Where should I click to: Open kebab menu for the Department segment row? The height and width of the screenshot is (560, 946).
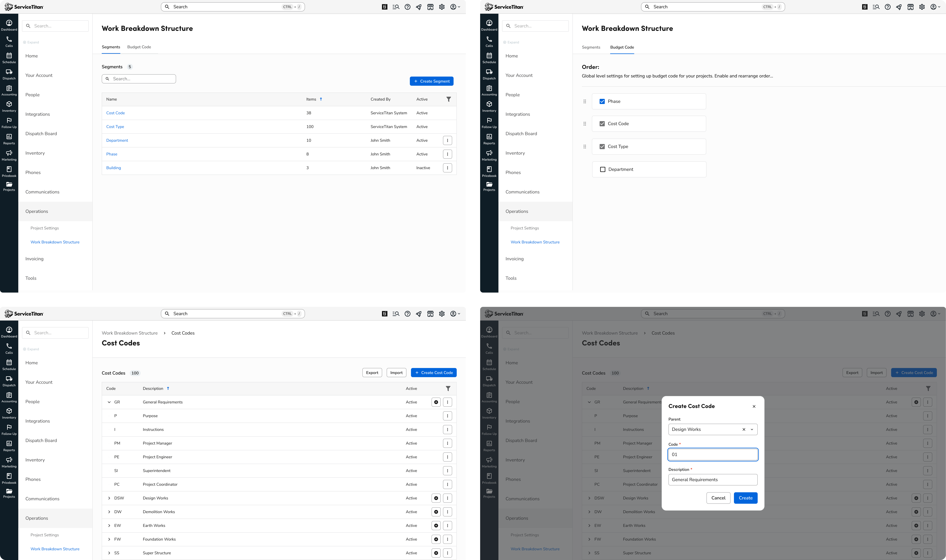(447, 140)
